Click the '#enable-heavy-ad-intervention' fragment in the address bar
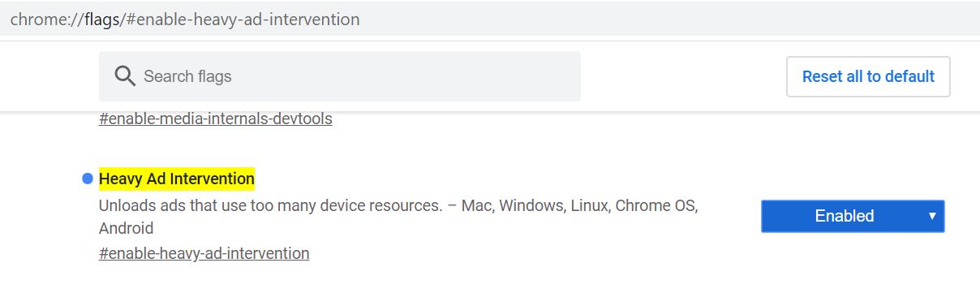980x306 pixels. click(243, 19)
